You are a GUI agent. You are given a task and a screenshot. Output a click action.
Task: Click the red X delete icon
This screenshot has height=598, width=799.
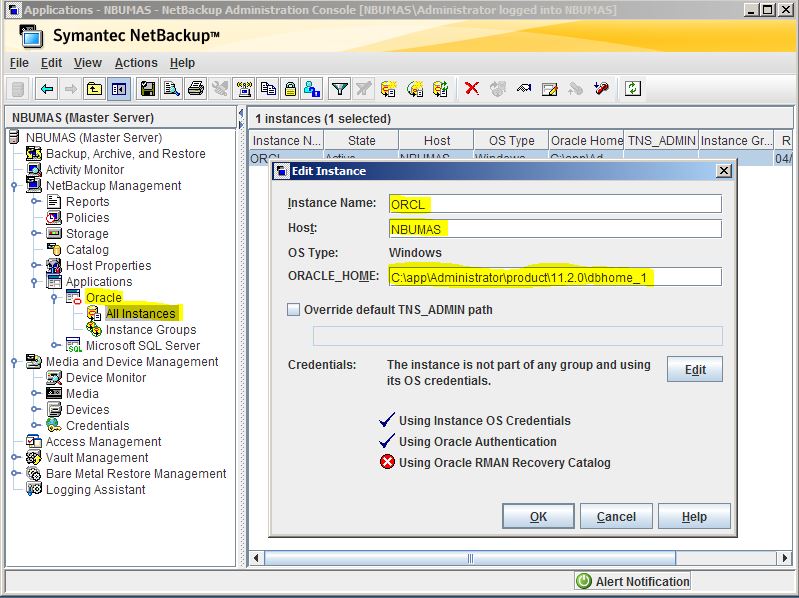pyautogui.click(x=472, y=89)
